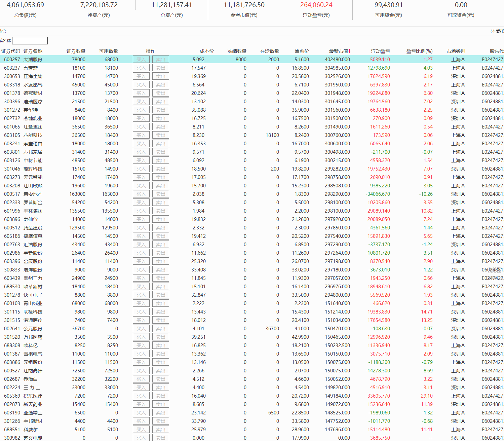Buy more 科威尔 via 买入 button
Screen dimensions: 504x441
(141, 430)
